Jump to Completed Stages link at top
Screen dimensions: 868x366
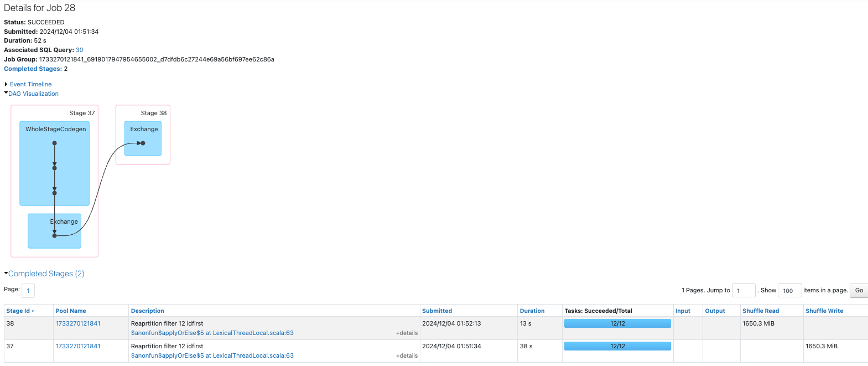pyautogui.click(x=33, y=69)
